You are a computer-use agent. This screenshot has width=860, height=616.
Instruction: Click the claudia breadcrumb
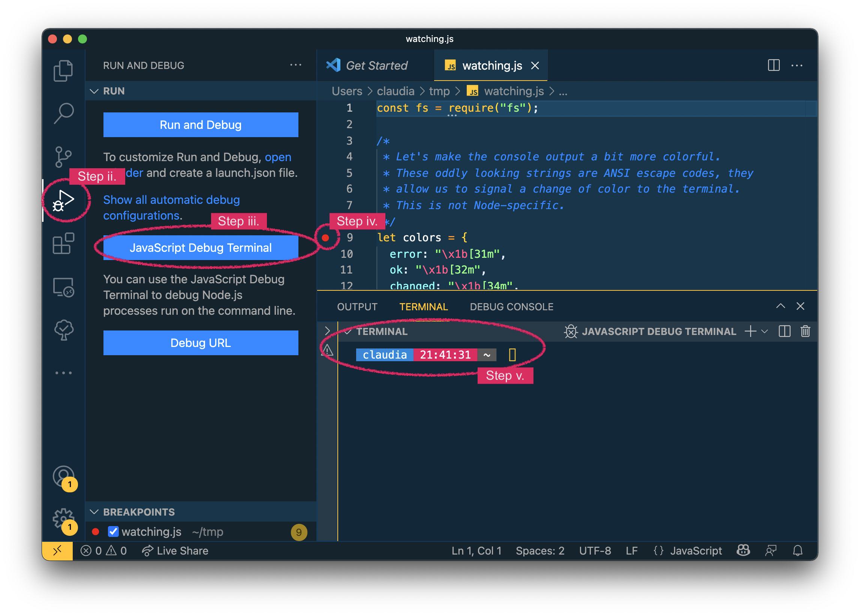(x=396, y=91)
